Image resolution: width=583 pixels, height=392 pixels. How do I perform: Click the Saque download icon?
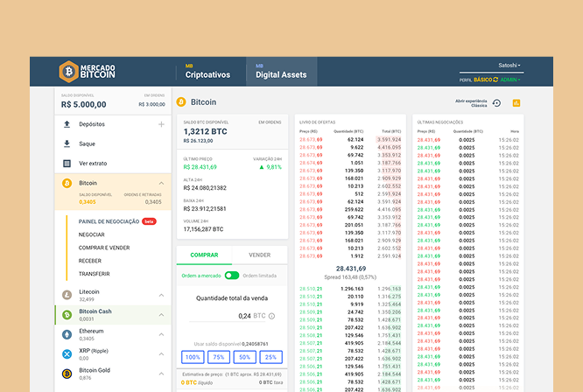[x=67, y=143]
